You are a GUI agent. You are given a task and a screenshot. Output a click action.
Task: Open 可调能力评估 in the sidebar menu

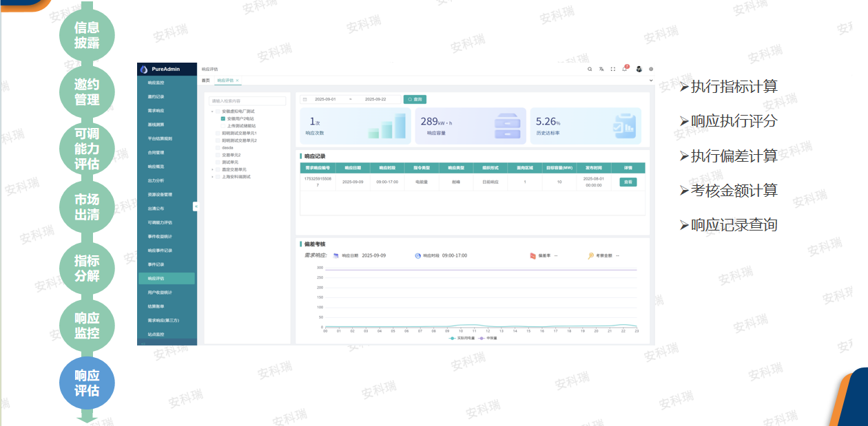[160, 222]
